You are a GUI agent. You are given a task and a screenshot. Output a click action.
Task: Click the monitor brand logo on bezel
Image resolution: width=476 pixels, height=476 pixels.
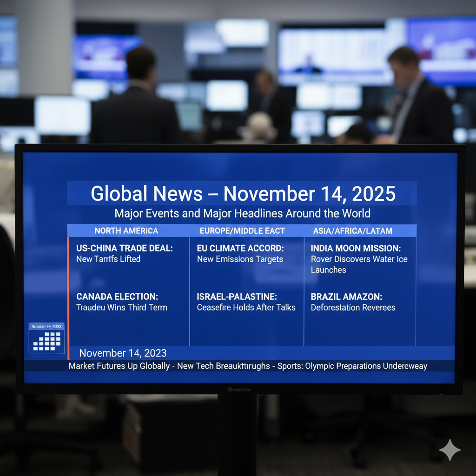pyautogui.click(x=239, y=389)
